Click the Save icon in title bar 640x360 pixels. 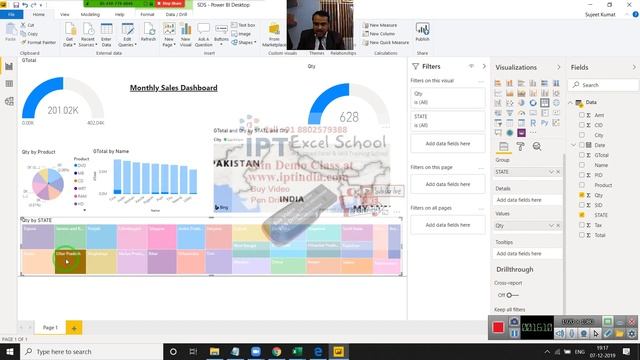click(x=16, y=5)
